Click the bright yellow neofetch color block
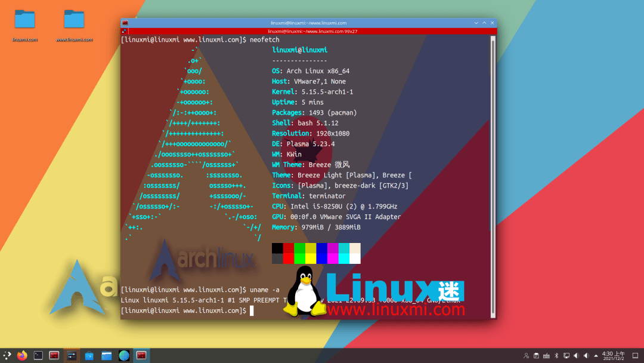Image resolution: width=644 pixels, height=363 pixels. click(311, 259)
